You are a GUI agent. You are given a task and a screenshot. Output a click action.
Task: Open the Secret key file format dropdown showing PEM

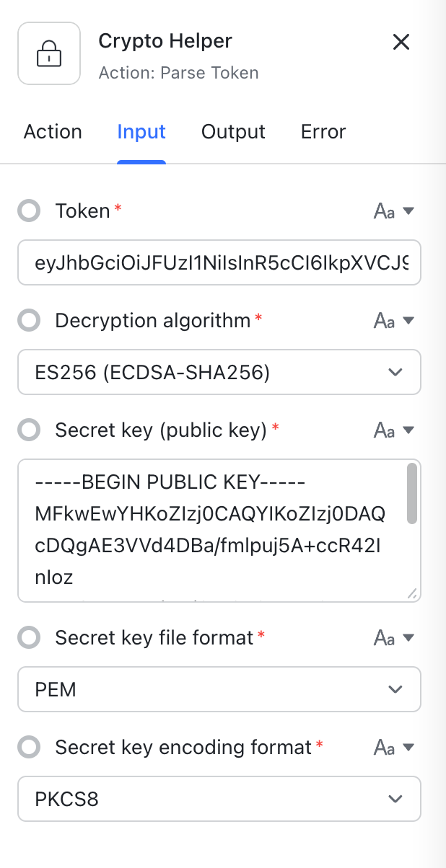219,689
